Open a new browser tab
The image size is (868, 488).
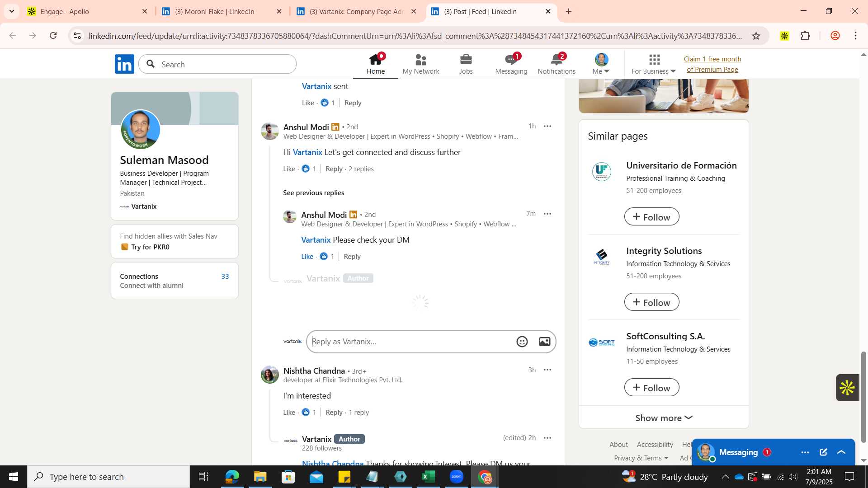tap(569, 11)
